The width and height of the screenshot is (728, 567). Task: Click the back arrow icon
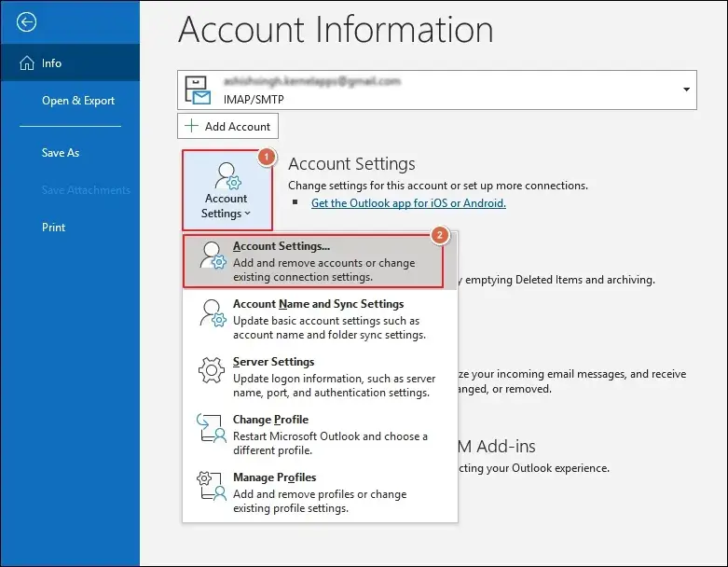click(26, 21)
